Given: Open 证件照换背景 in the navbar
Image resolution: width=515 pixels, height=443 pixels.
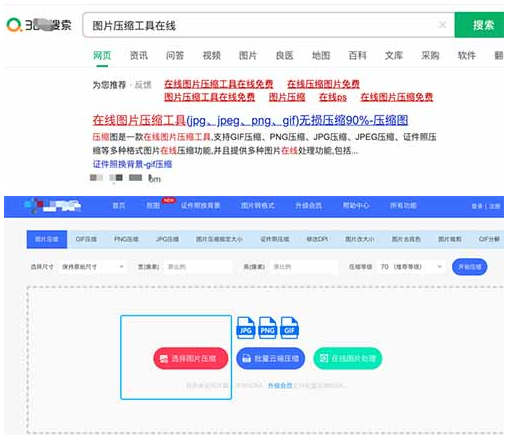Looking at the screenshot, I should click(x=201, y=206).
